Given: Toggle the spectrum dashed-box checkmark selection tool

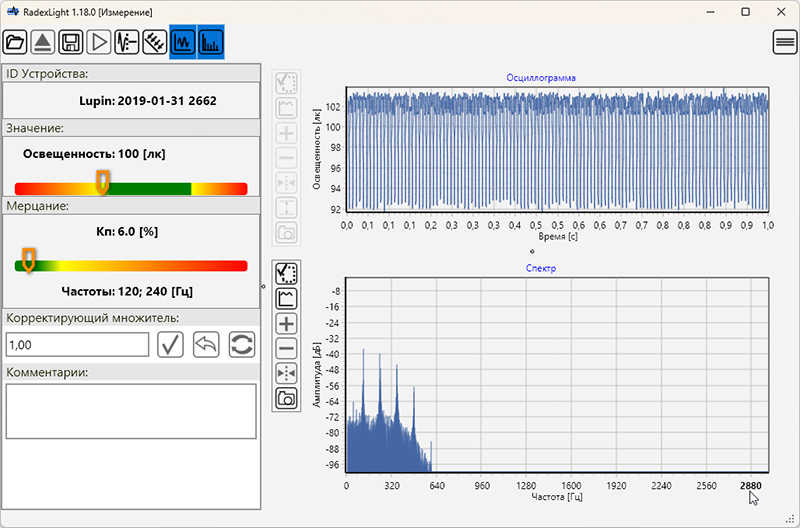Looking at the screenshot, I should point(286,273).
